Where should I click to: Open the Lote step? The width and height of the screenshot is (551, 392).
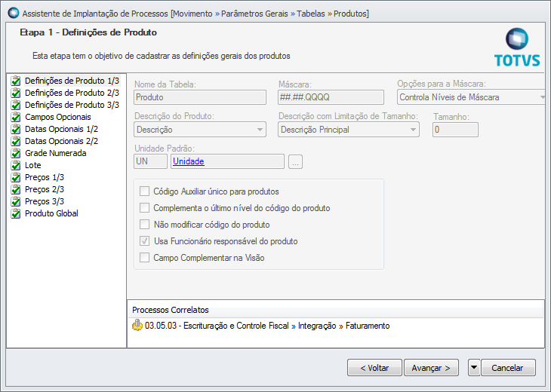33,165
